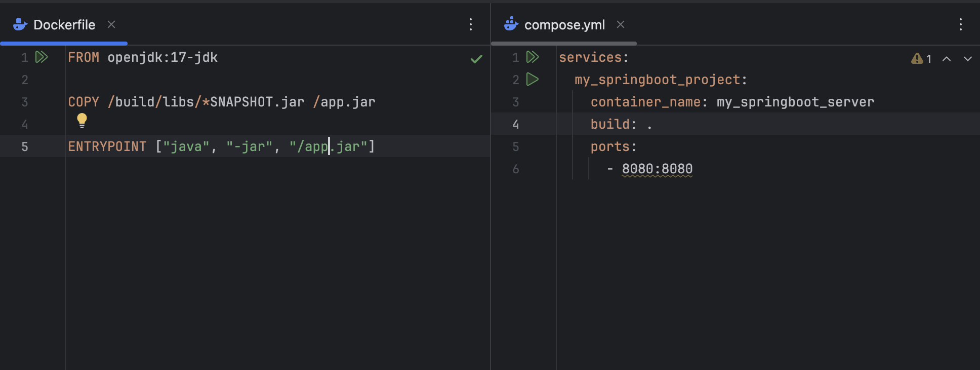
Task: Run Dockerfile from the line 1 gutter icon
Action: coord(42,57)
